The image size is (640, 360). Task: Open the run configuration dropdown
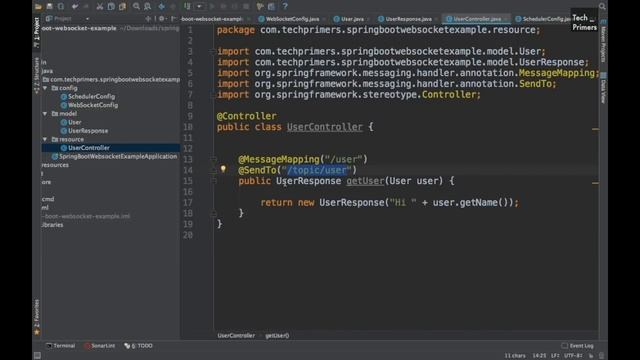199,7
